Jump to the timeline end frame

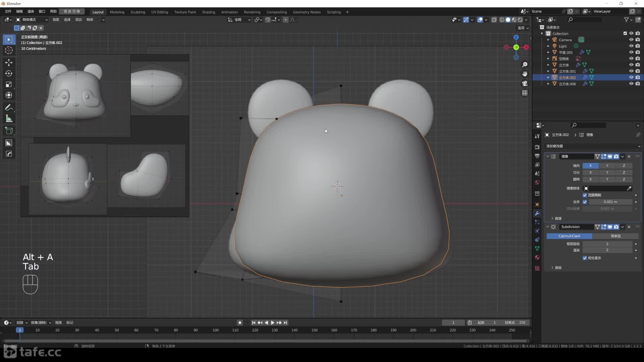click(285, 323)
